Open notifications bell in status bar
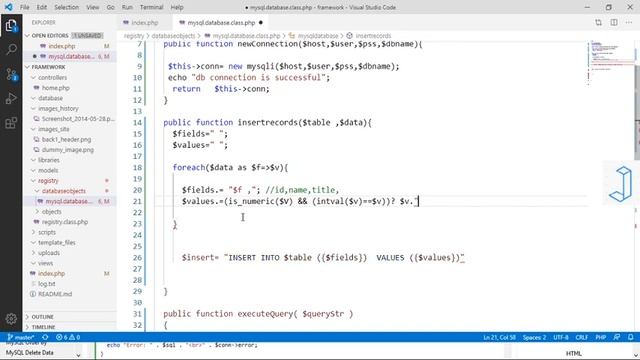 (631, 338)
